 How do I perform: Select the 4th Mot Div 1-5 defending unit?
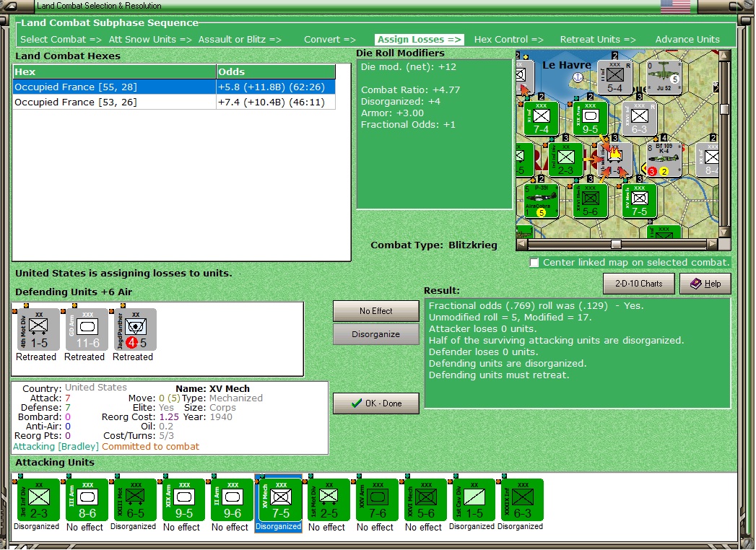tap(38, 330)
